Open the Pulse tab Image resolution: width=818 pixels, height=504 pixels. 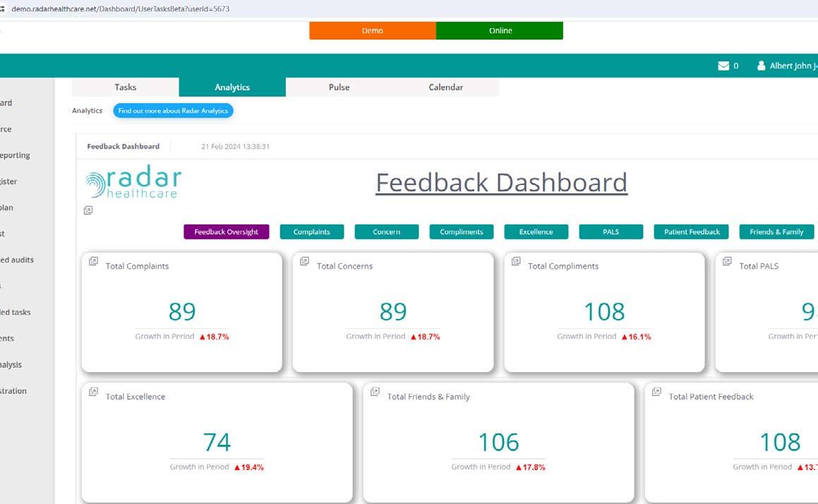click(x=339, y=87)
